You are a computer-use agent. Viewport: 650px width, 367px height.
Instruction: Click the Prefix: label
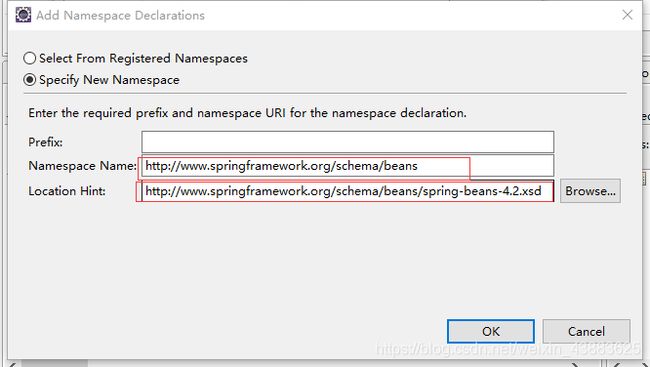point(46,142)
